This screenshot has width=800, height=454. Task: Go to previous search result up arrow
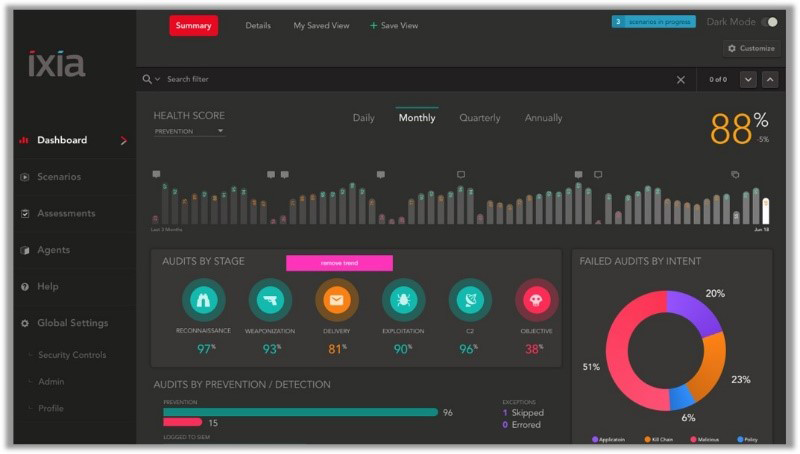pyautogui.click(x=770, y=79)
